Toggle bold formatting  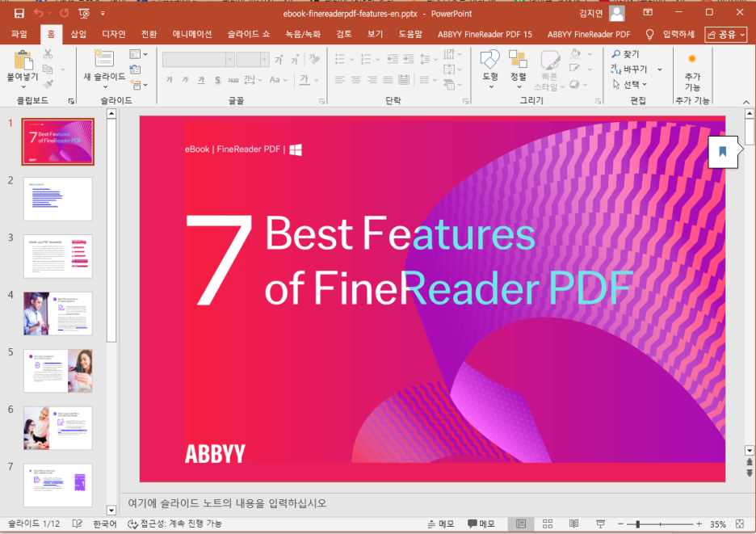coord(170,80)
